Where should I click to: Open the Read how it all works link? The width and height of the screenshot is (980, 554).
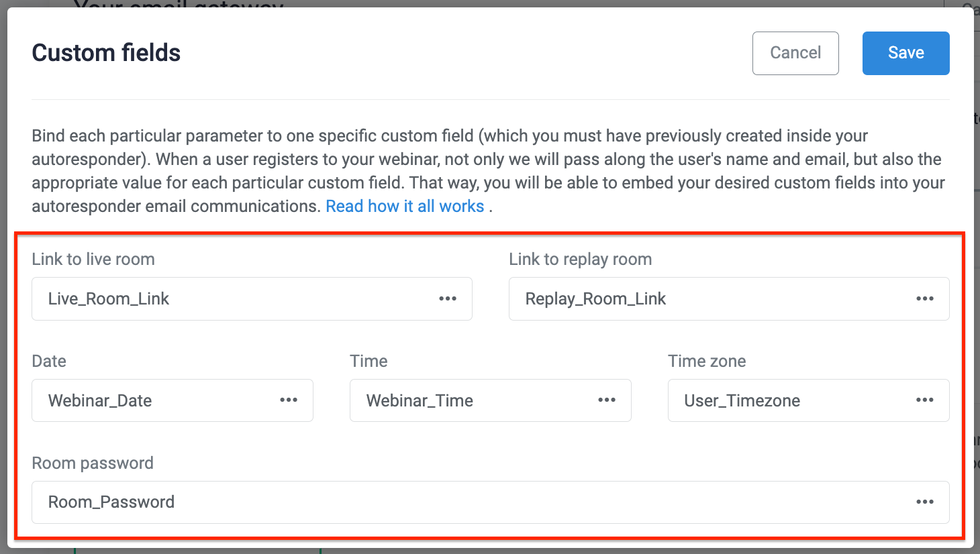tap(405, 206)
